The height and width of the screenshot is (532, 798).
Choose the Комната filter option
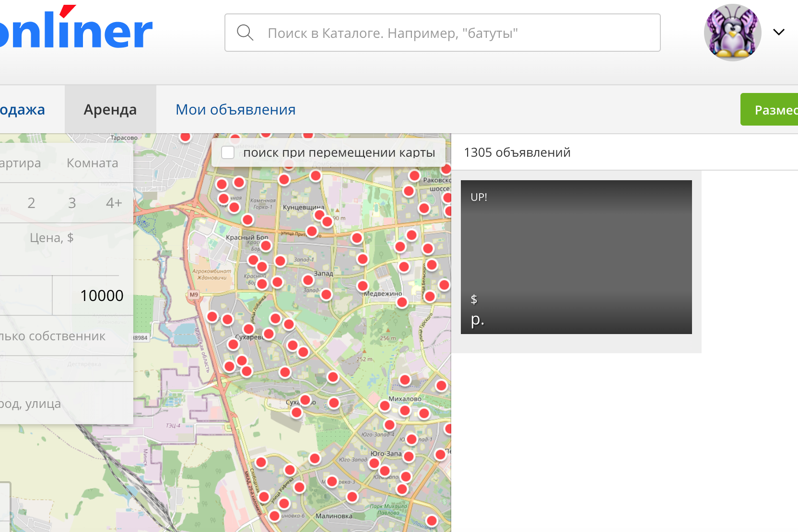pyautogui.click(x=93, y=163)
